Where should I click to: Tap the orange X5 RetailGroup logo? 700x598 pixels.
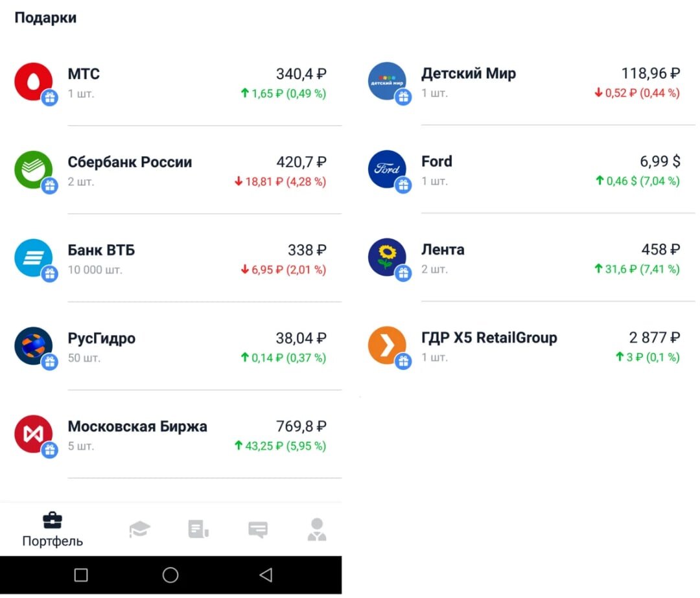387,345
